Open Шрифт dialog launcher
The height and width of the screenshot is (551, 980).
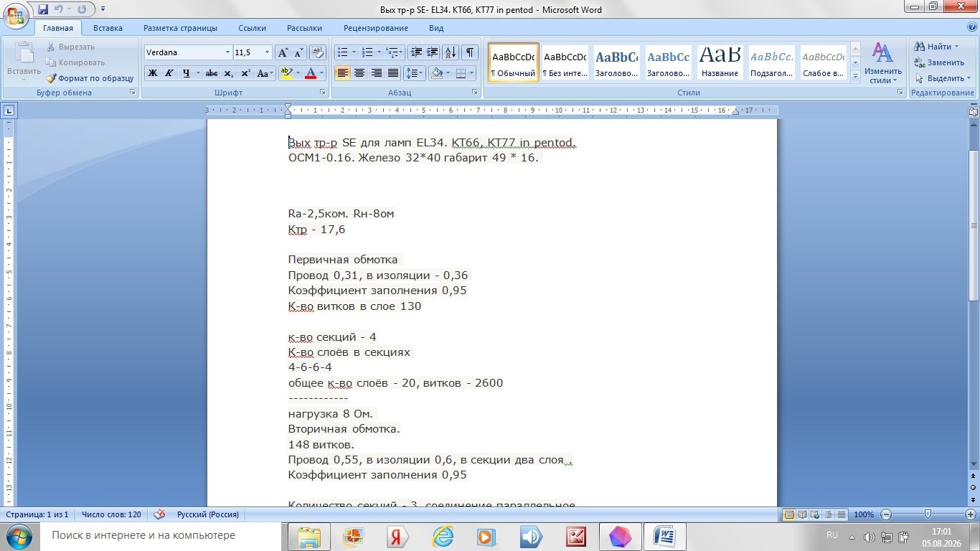click(x=321, y=93)
